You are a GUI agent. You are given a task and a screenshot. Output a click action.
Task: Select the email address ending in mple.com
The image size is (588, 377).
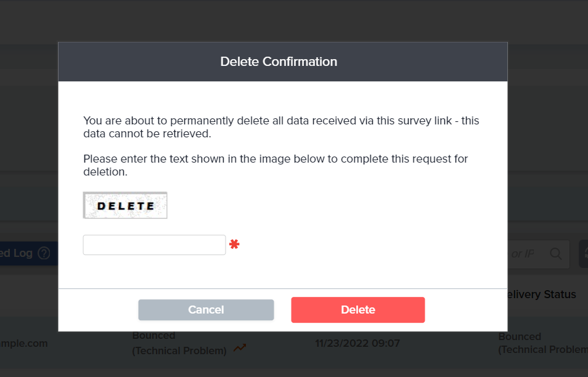tap(23, 343)
